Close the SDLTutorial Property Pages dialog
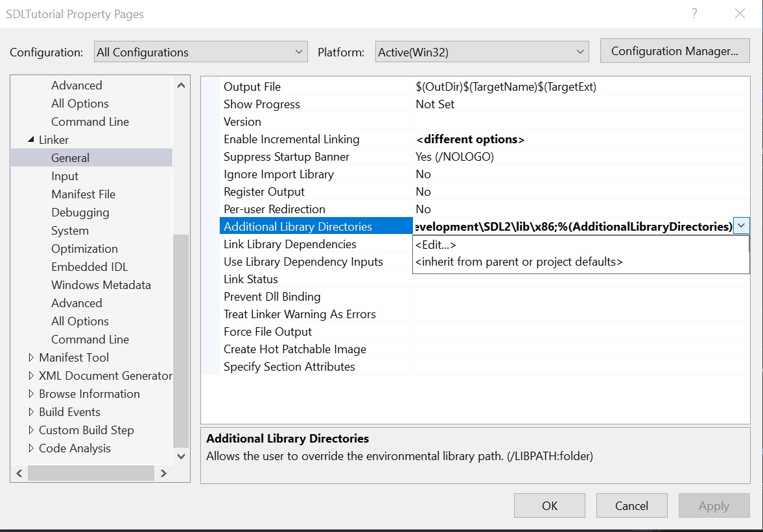Viewport: 763px width, 532px height. point(740,14)
